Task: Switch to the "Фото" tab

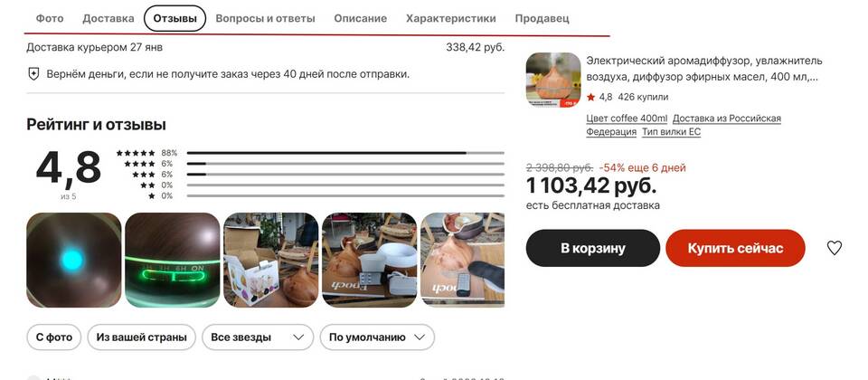Action: pyautogui.click(x=50, y=18)
